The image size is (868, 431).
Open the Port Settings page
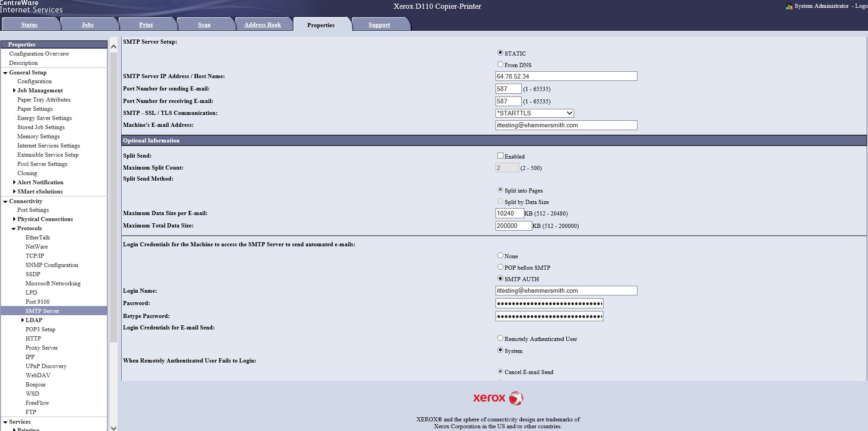33,210
